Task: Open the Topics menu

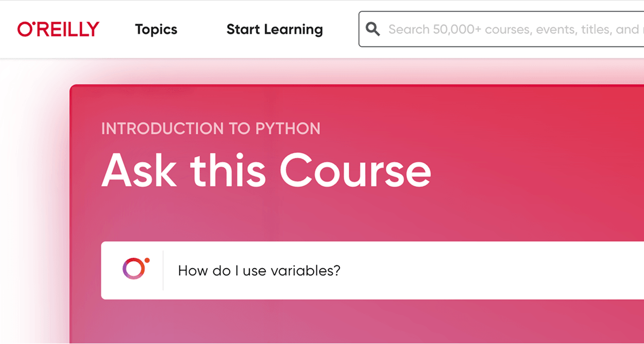Action: [x=156, y=29]
